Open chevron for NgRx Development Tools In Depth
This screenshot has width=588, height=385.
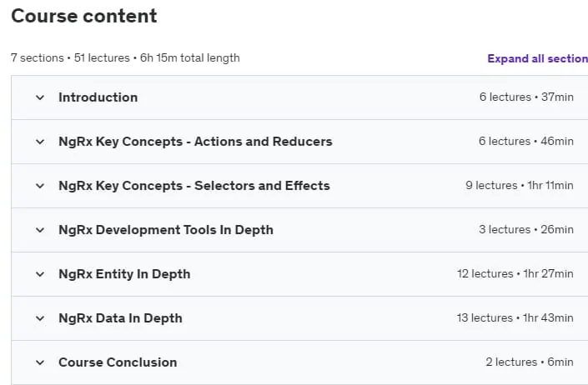40,230
